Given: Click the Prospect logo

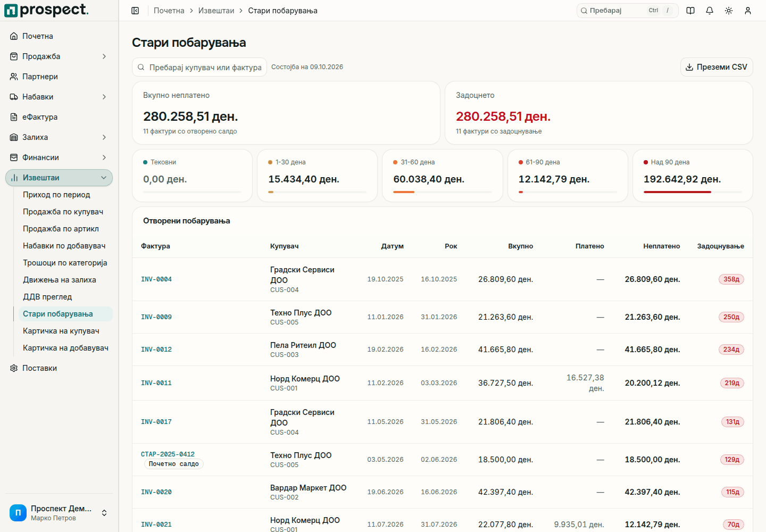Looking at the screenshot, I should point(46,10).
